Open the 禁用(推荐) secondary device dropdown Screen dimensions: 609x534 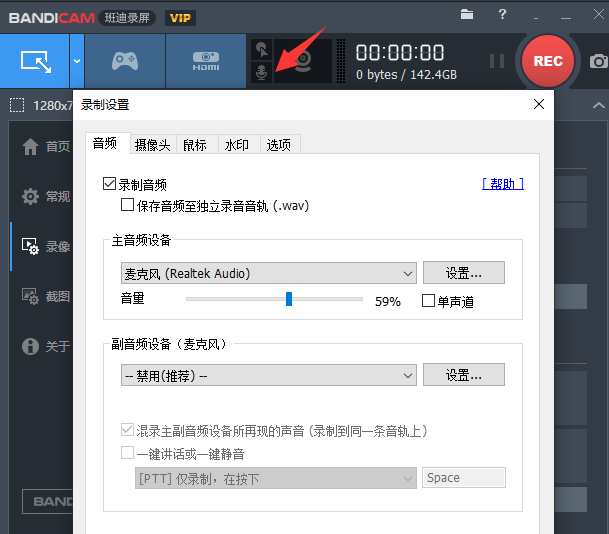(x=268, y=375)
